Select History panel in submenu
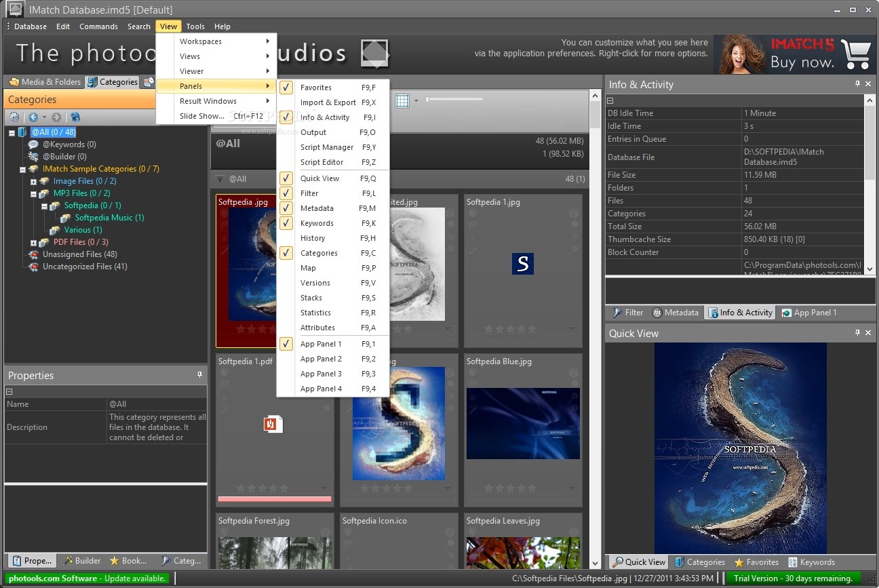Screen dimensions: 879x588 pos(333,238)
